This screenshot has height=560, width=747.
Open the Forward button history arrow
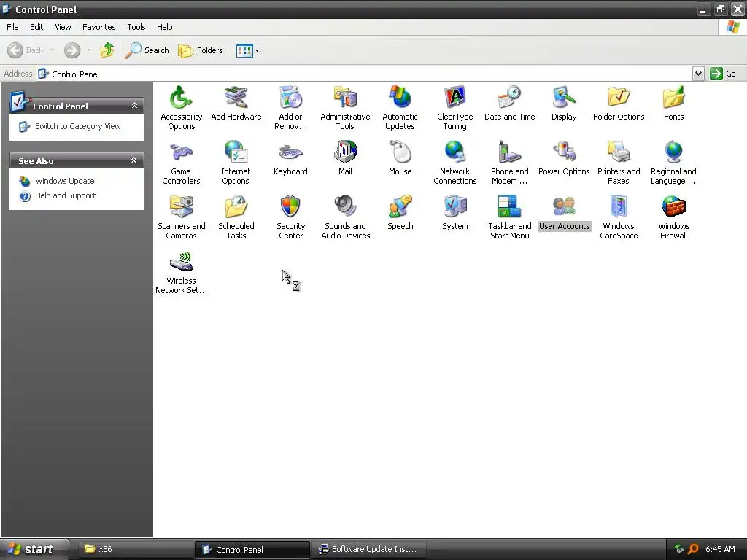click(x=89, y=50)
